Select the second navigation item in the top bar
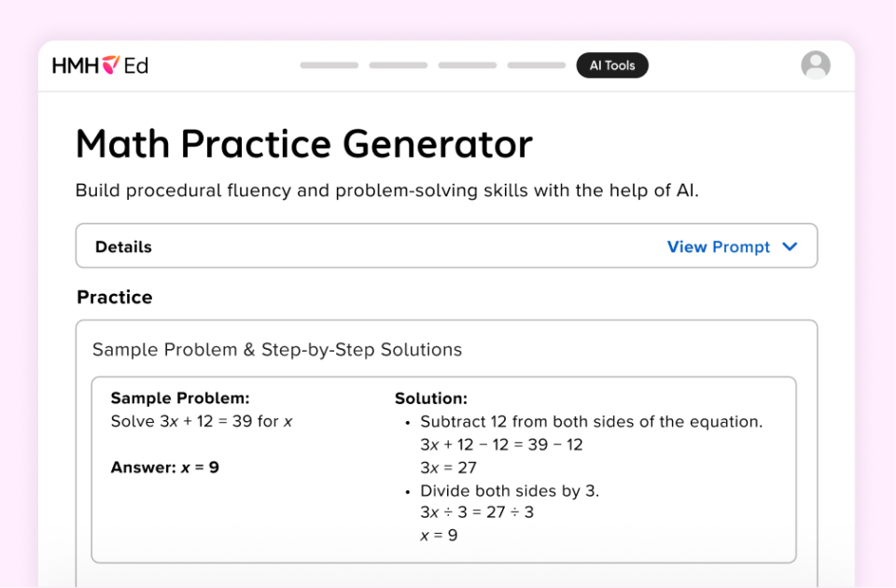The height and width of the screenshot is (588, 896). click(x=399, y=65)
